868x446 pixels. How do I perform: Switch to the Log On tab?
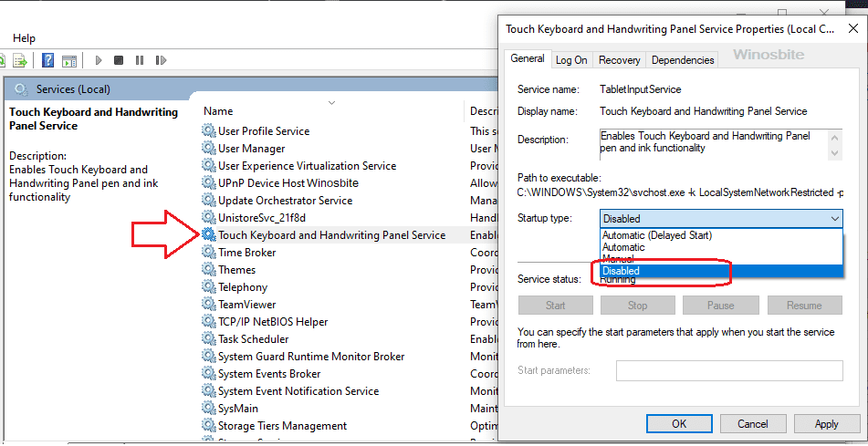571,60
